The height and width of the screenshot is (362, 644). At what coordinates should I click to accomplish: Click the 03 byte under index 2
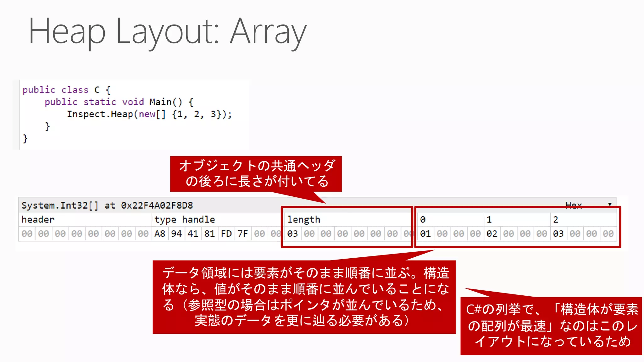point(558,234)
